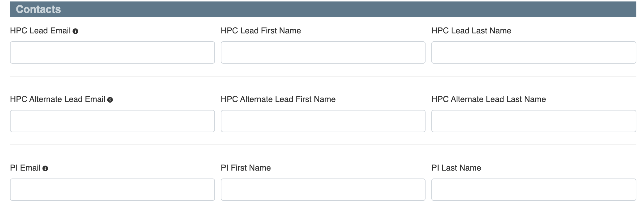
Task: Focus the HPC Lead Email input box
Action: pos(112,52)
